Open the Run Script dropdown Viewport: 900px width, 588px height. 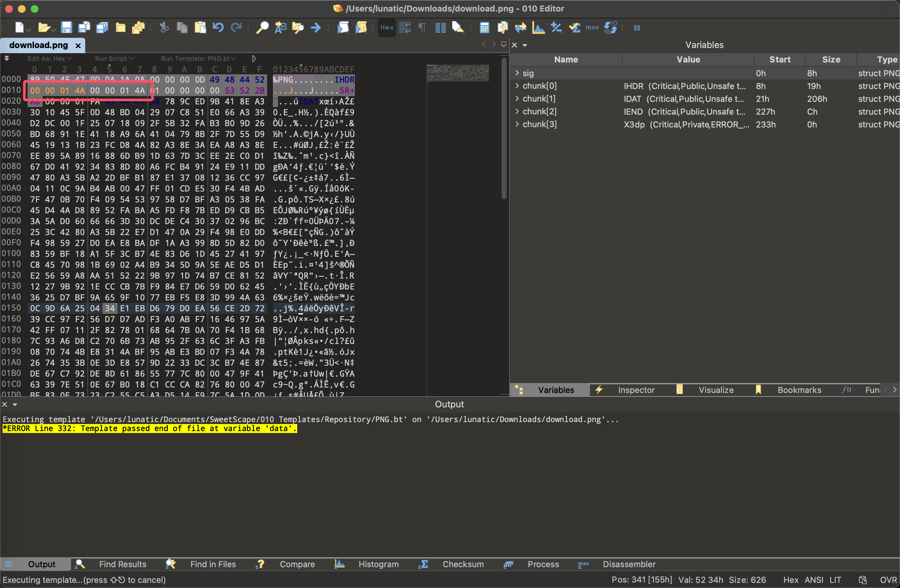[x=115, y=59]
